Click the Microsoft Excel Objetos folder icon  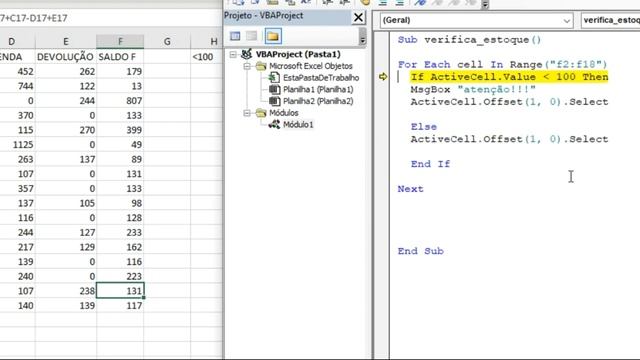click(x=261, y=66)
